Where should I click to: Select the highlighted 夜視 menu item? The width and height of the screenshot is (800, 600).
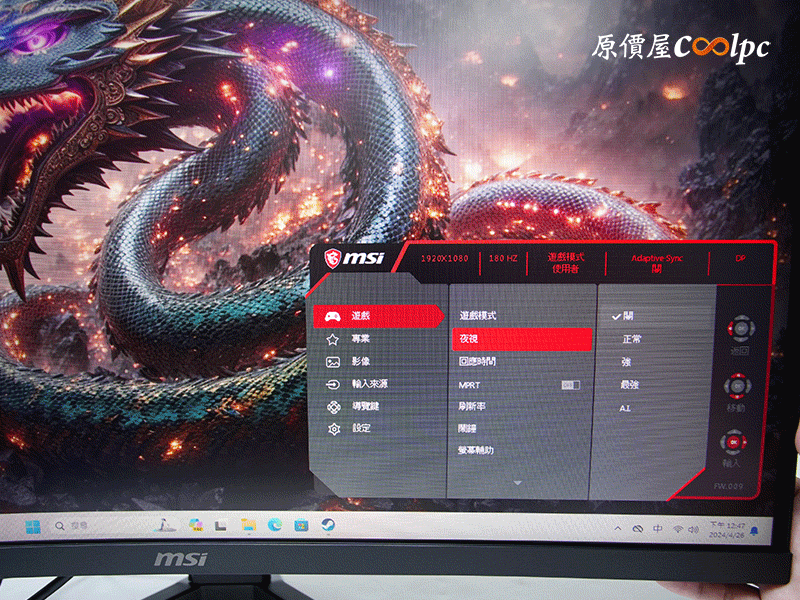click(522, 339)
